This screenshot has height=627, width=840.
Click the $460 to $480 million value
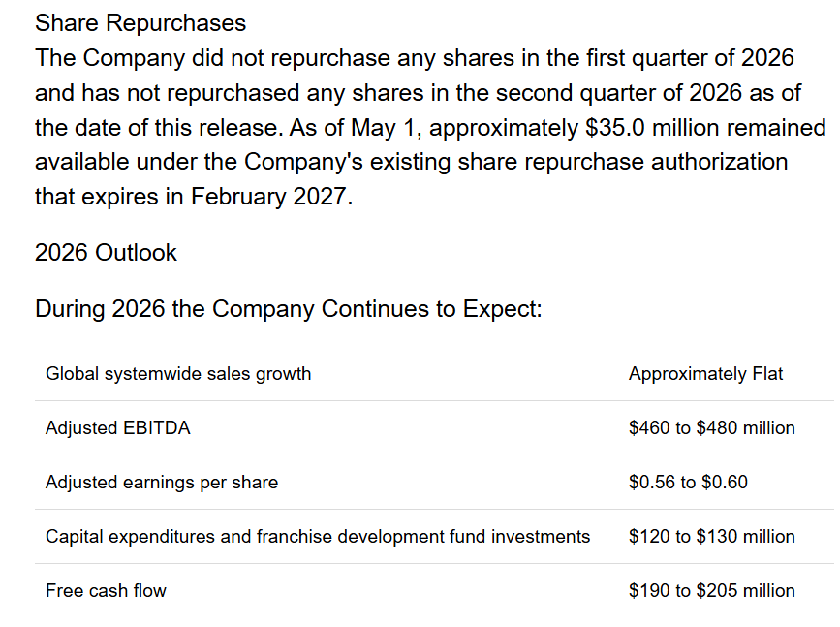(712, 428)
